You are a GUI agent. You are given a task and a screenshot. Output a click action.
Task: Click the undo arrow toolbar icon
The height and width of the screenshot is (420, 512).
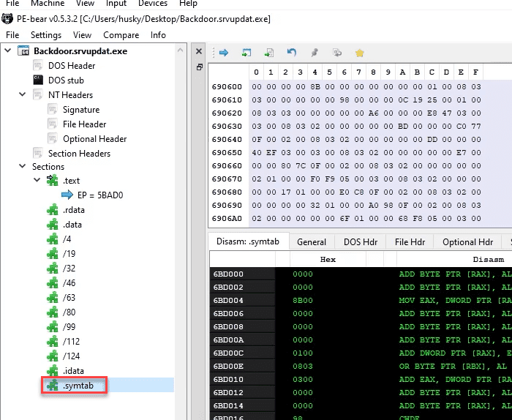pyautogui.click(x=292, y=53)
